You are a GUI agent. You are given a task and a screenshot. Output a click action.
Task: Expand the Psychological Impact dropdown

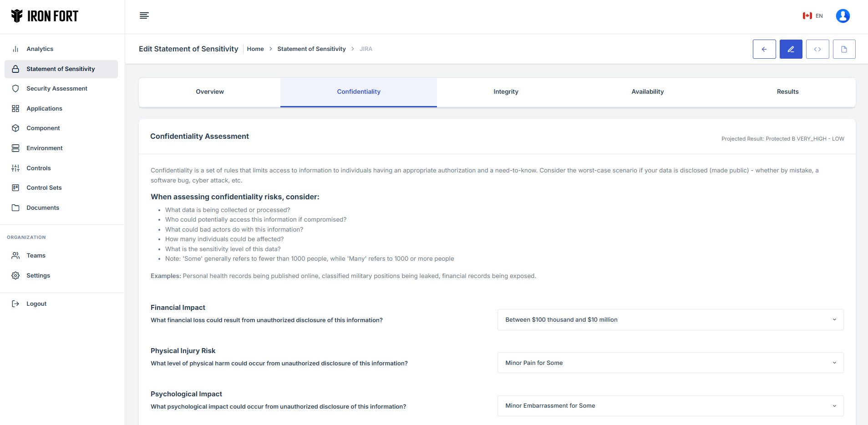(x=670, y=406)
